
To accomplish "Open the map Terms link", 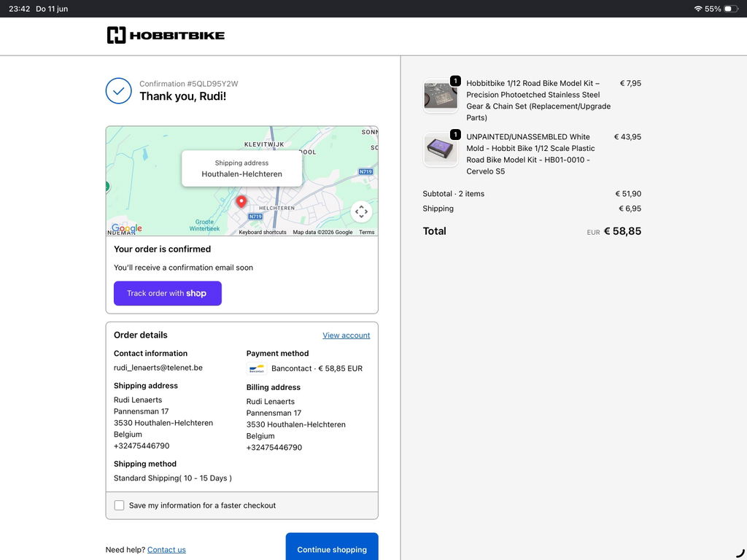I will point(367,233).
